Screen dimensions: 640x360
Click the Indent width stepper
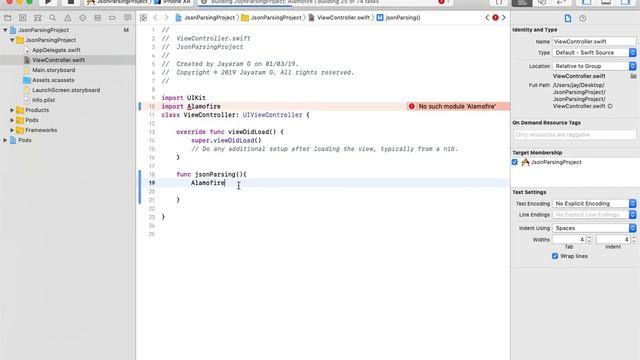[633, 239]
